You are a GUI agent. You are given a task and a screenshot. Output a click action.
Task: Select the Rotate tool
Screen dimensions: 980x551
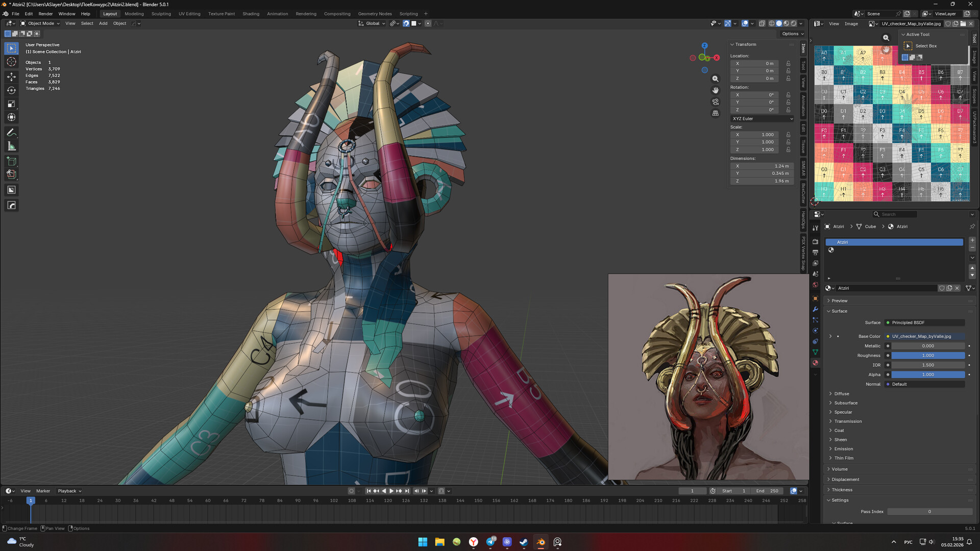[11, 90]
